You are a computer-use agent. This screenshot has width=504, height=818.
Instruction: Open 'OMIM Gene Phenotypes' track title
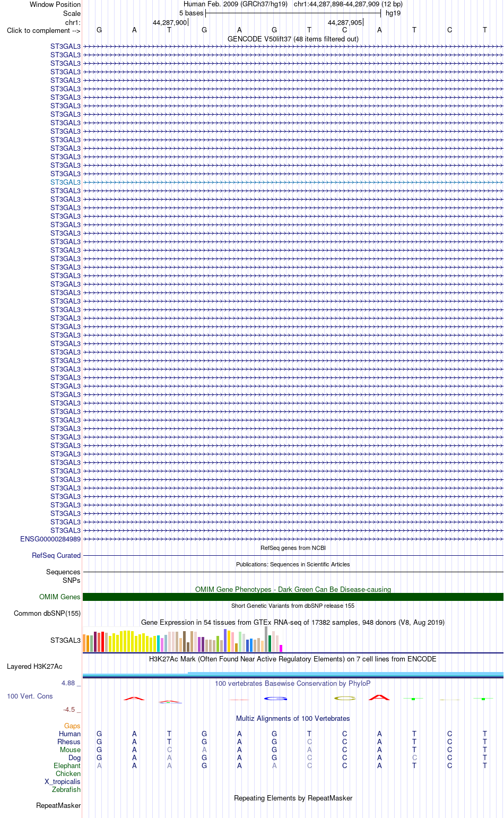(293, 589)
